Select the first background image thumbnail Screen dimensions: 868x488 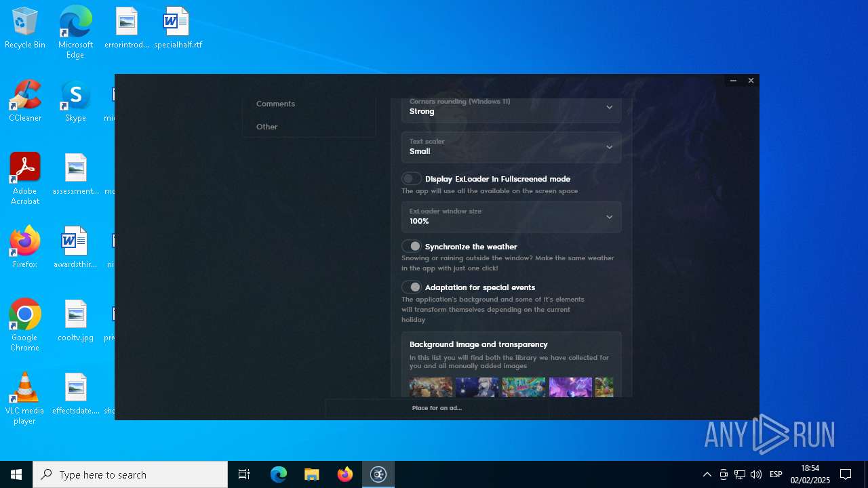[431, 387]
